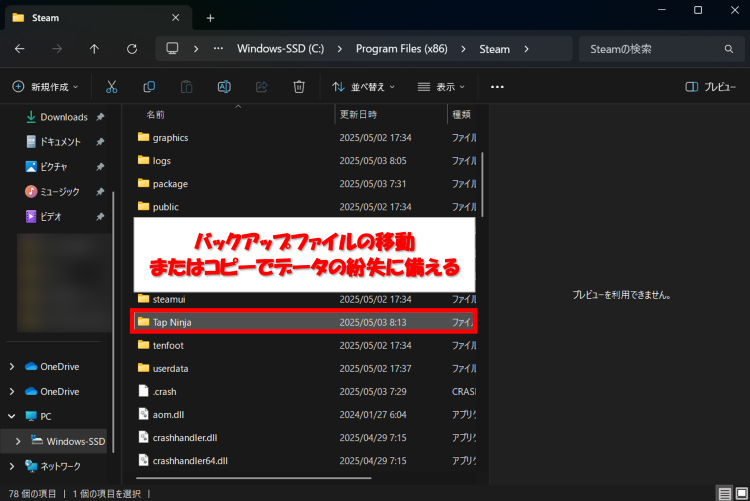Open the 並べ替え sort dropdown
The width and height of the screenshot is (750, 501).
[364, 87]
